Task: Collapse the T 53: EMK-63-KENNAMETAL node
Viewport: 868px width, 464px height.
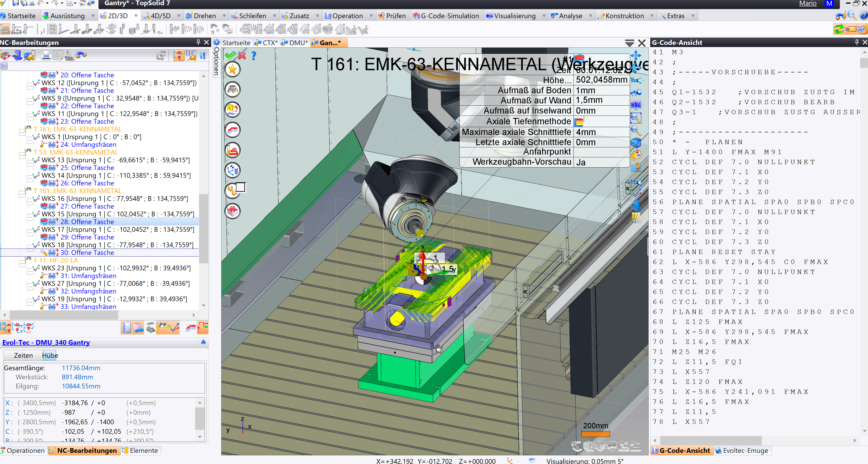Action: [x=22, y=155]
